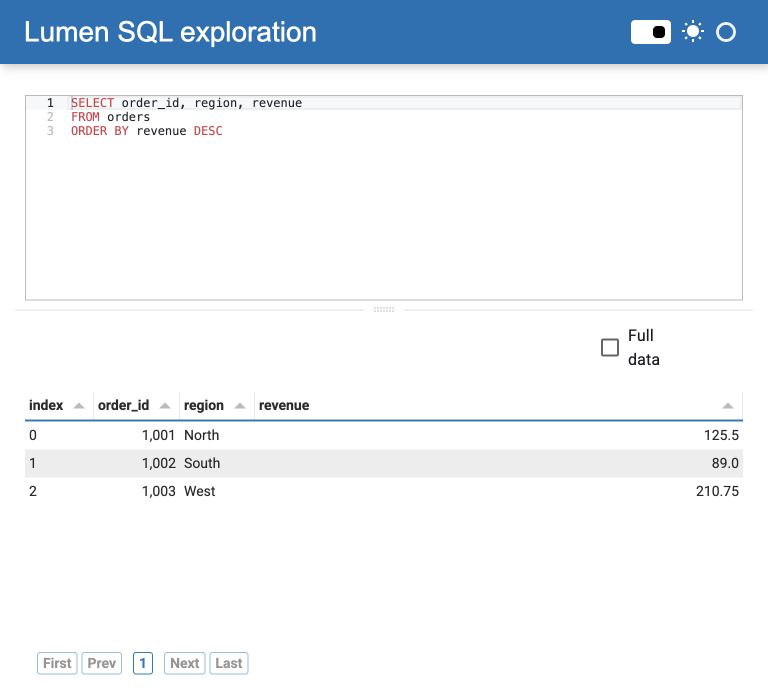Click the FROM orders line in editor
The width and height of the screenshot is (768, 700).
click(x=111, y=117)
